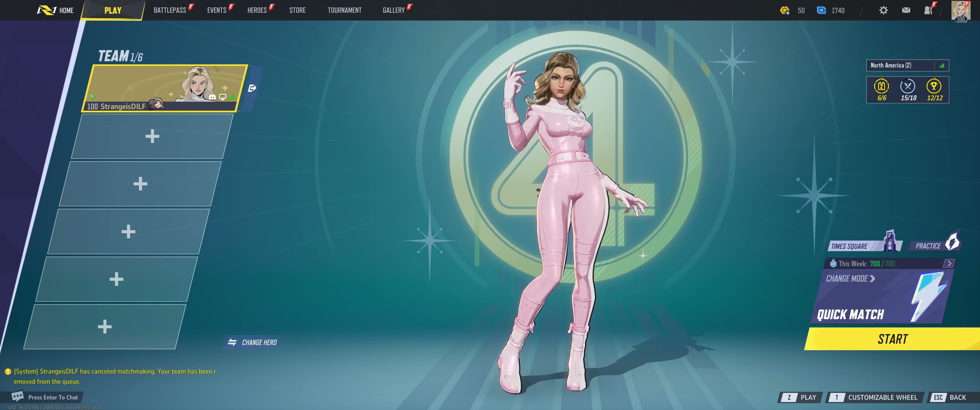Open the mail envelope inbox
The image size is (980, 410).
point(906,10)
